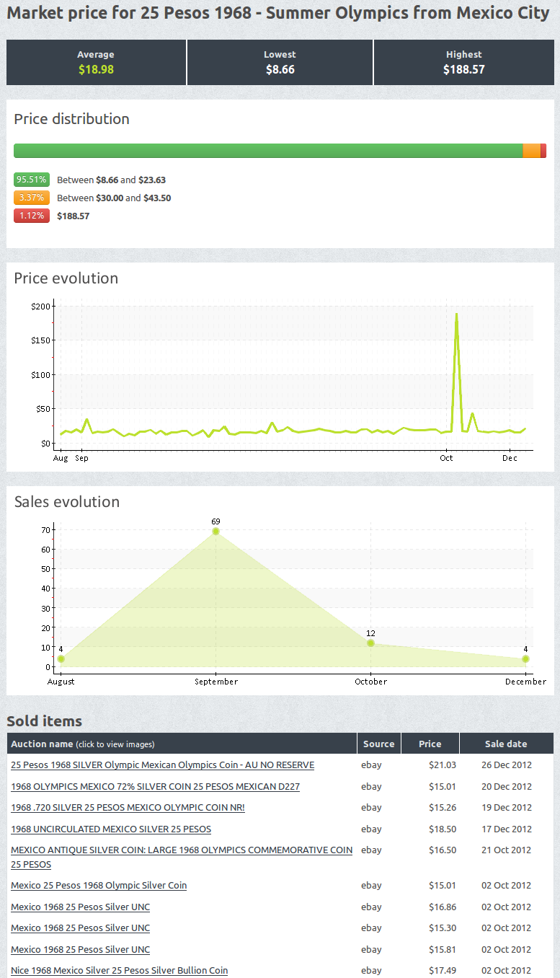This screenshot has height=978, width=560.
Task: Click the 'Source' column header
Action: pos(378,744)
